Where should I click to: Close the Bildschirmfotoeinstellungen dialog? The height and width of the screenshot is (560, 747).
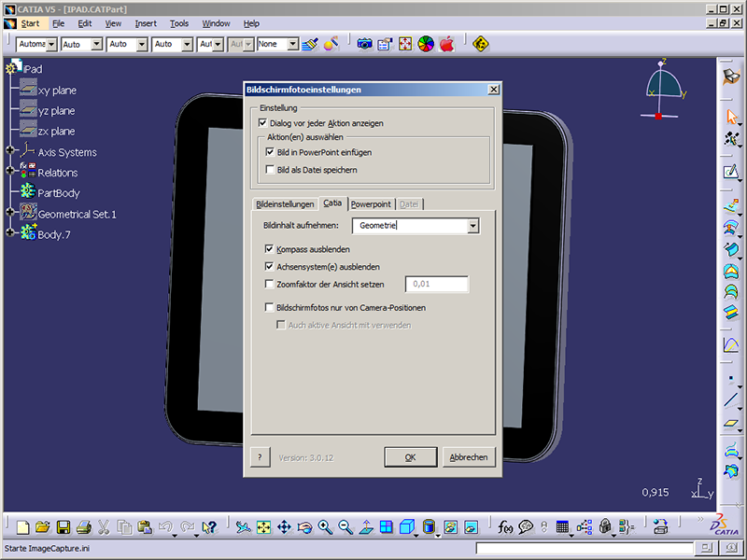click(494, 90)
